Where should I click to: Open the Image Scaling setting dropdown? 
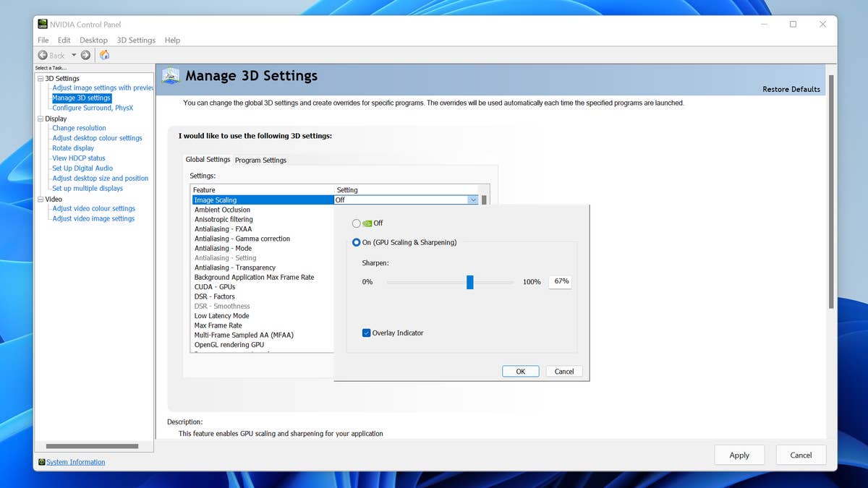click(x=473, y=199)
